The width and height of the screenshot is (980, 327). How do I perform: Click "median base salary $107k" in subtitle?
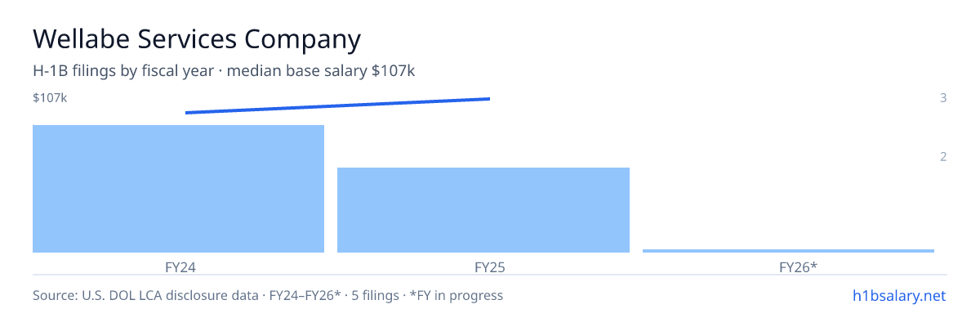[322, 71]
